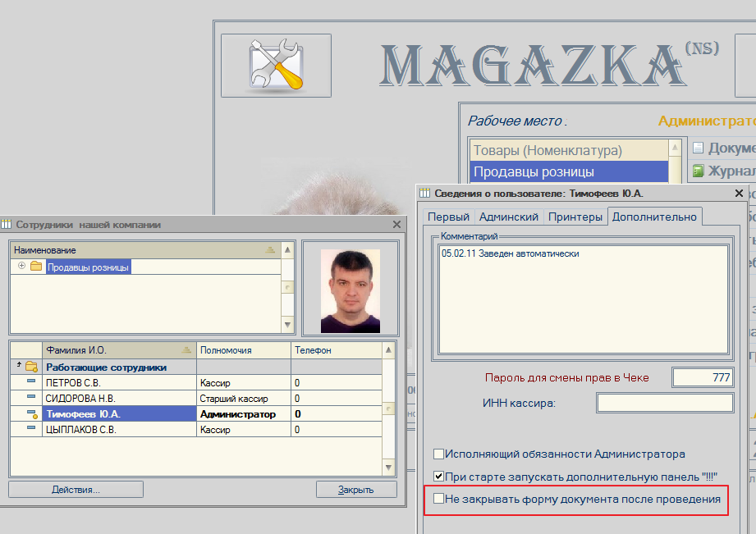Click the Документы list icon
756x534 pixels.
(x=698, y=148)
